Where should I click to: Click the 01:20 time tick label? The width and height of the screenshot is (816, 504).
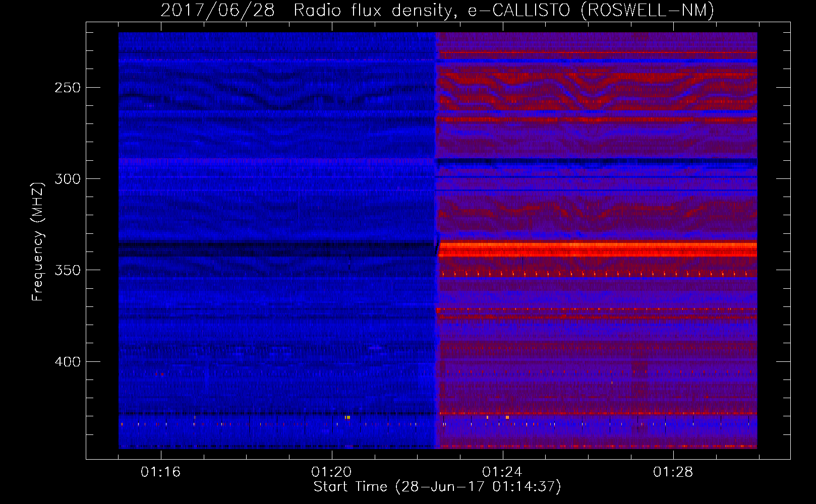tap(331, 472)
